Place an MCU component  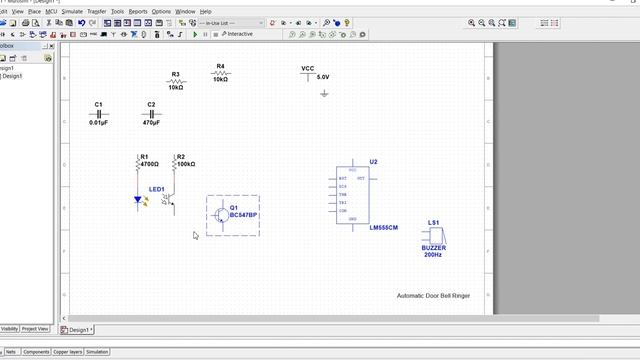pos(158,35)
